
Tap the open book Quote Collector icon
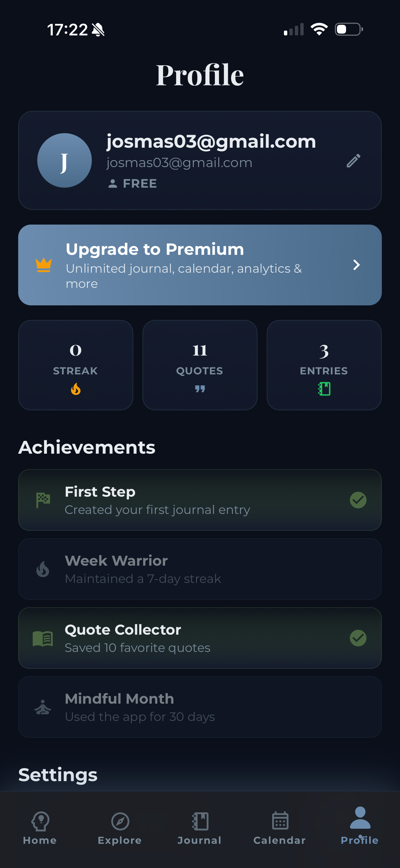pos(43,638)
